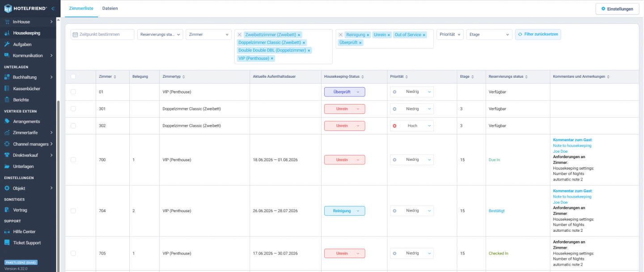This screenshot has width=644, height=272.
Task: Open Arrangements tag icon
Action: click(7, 121)
